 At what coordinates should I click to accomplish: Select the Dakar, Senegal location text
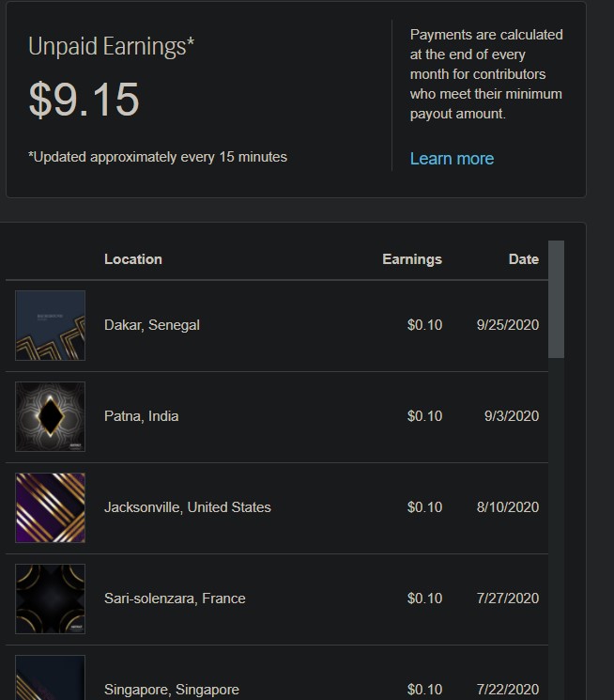click(152, 325)
